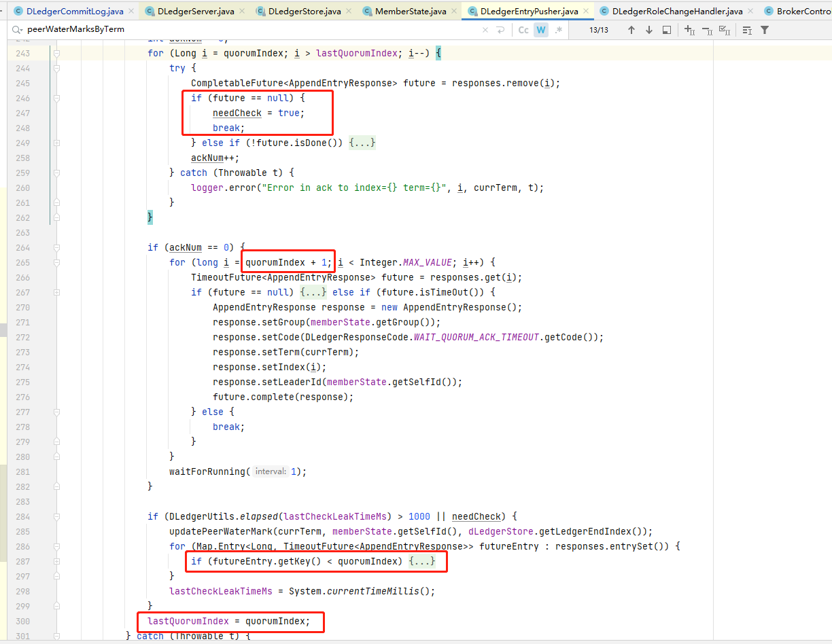Click line number 258 in gutter
Viewport: 832px width, 644px height.
(22, 158)
